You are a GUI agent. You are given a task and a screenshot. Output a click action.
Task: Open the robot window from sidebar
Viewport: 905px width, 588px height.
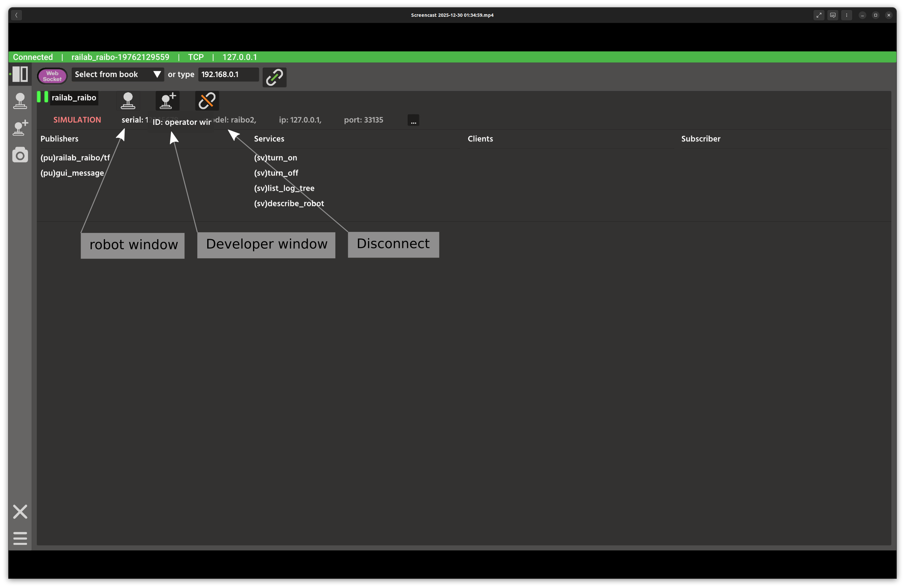(x=20, y=101)
